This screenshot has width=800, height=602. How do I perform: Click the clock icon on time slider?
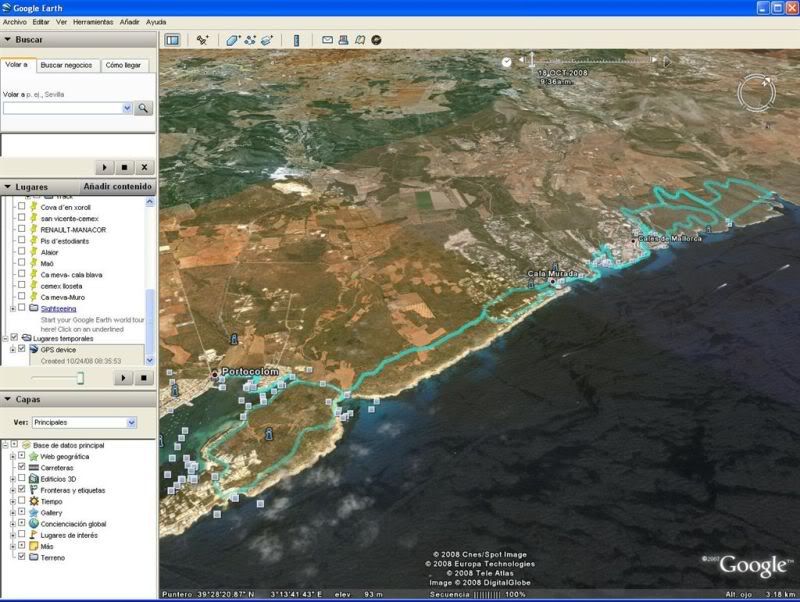click(x=506, y=62)
